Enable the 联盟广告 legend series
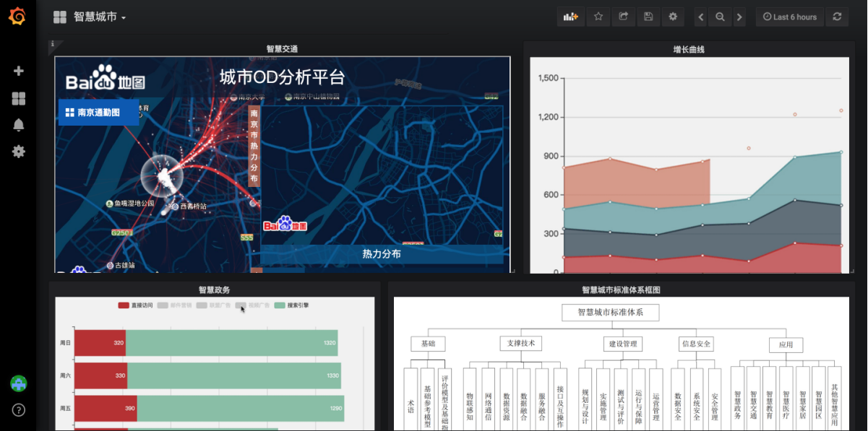The height and width of the screenshot is (431, 868). click(x=214, y=305)
